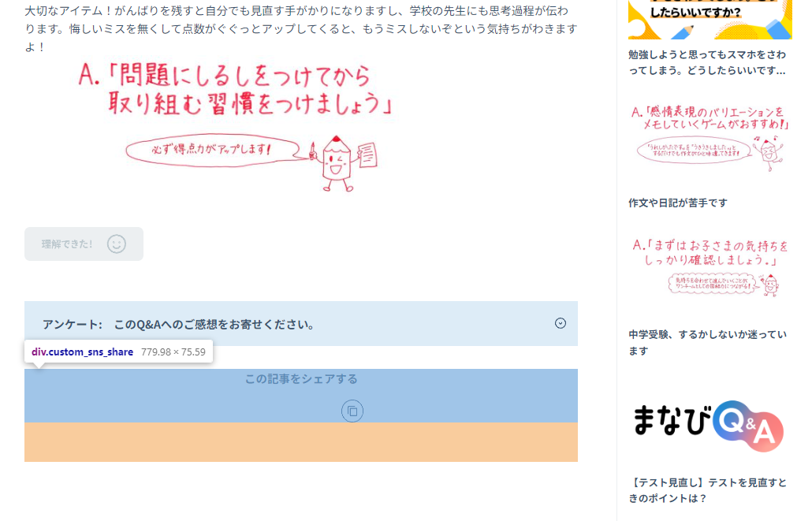Click the div.custom_sns_share inspector tooltip
This screenshot has width=812, height=521.
click(117, 352)
